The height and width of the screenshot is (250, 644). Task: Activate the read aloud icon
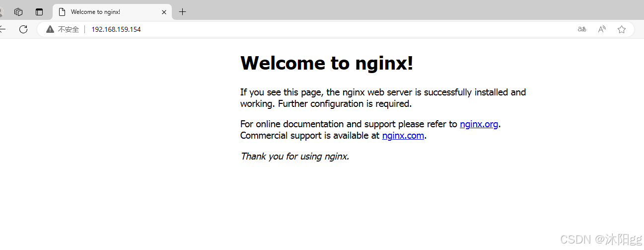pos(602,29)
